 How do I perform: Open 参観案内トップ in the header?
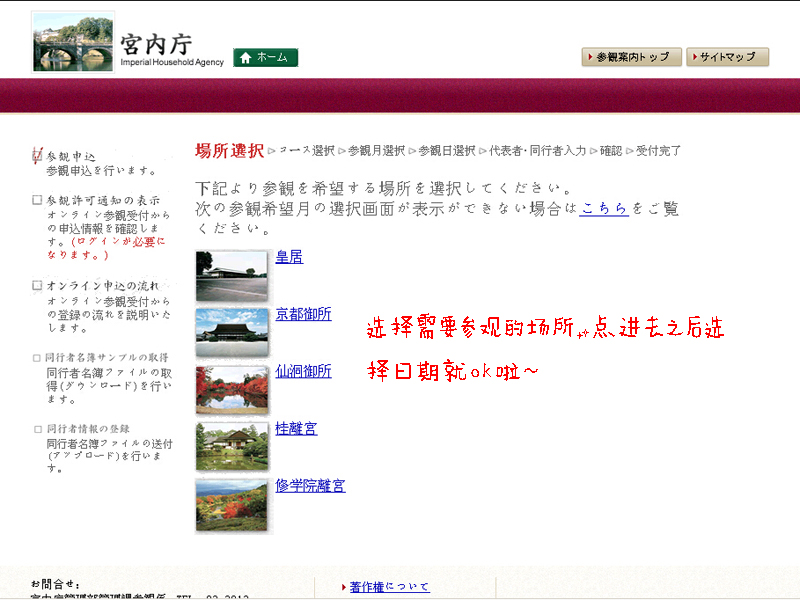click(x=631, y=57)
